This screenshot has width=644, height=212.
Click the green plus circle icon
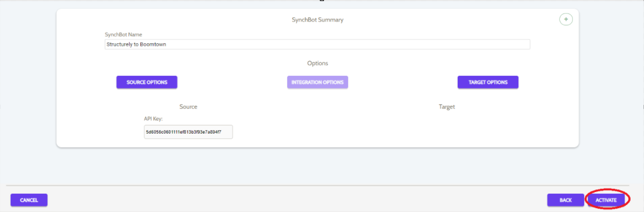point(566,19)
